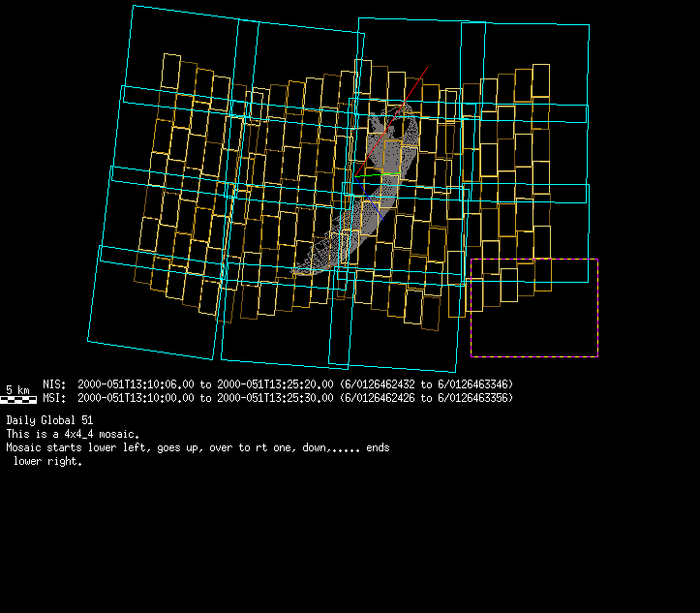Viewport: 700px width, 613px height.
Task: Click the checkered 5 km scale bar
Action: [x=18, y=399]
